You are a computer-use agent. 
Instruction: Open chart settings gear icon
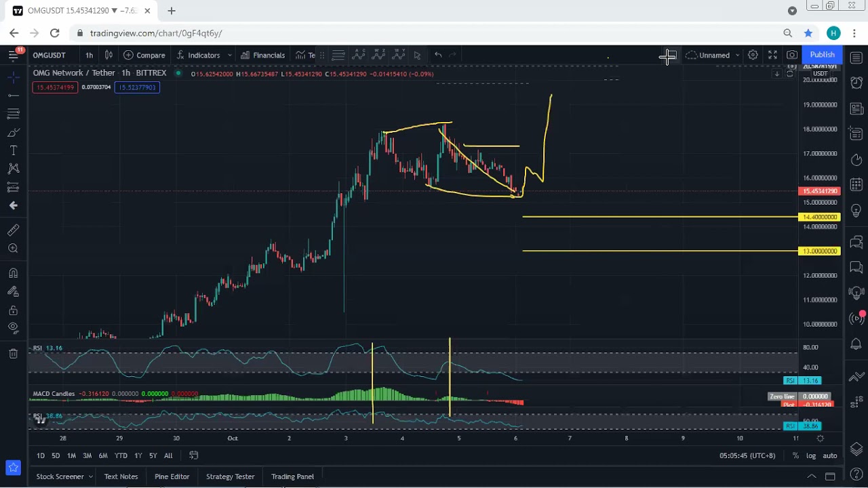tap(753, 55)
